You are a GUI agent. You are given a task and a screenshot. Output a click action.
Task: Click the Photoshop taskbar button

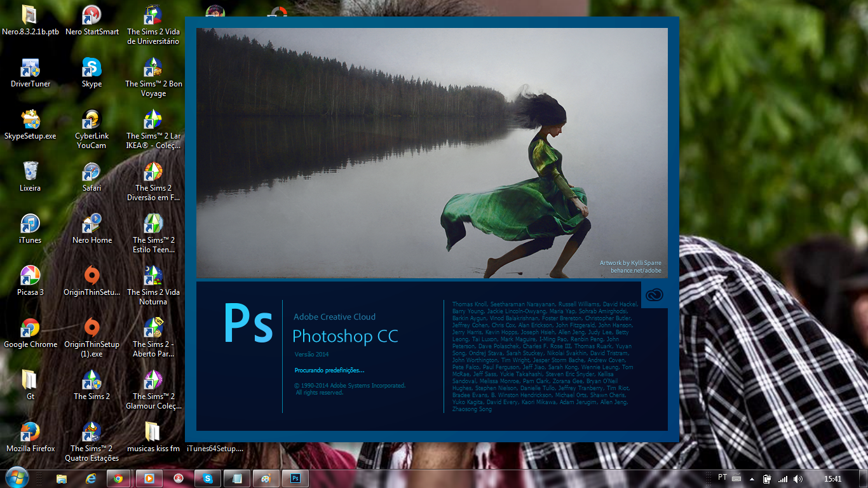pos(295,478)
